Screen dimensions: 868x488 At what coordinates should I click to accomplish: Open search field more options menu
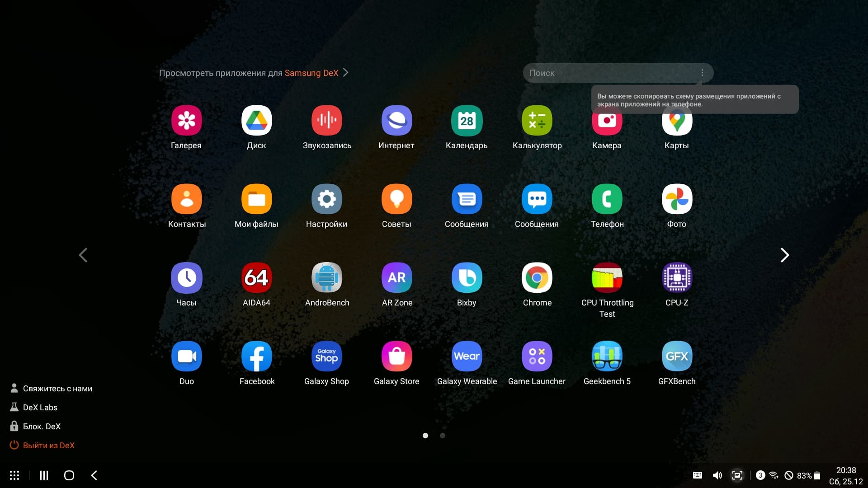point(702,73)
